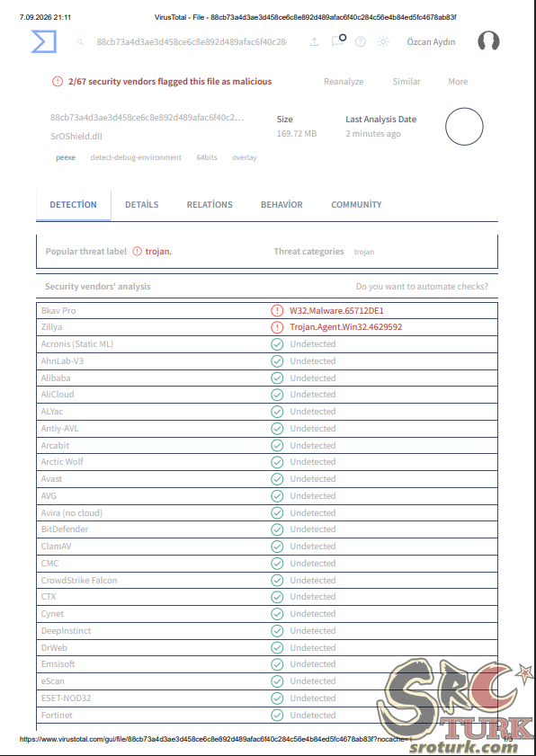Click the Similar button
This screenshot has height=756, width=536.
(x=406, y=82)
